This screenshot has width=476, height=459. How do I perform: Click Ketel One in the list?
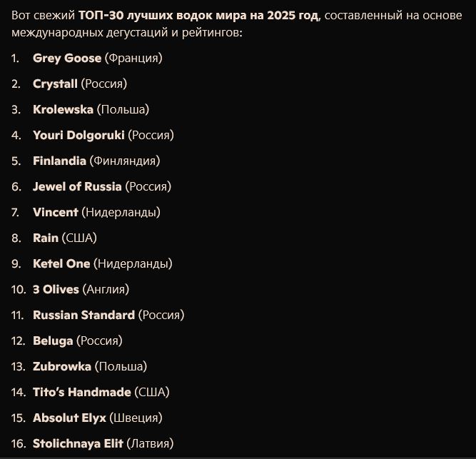(x=61, y=264)
